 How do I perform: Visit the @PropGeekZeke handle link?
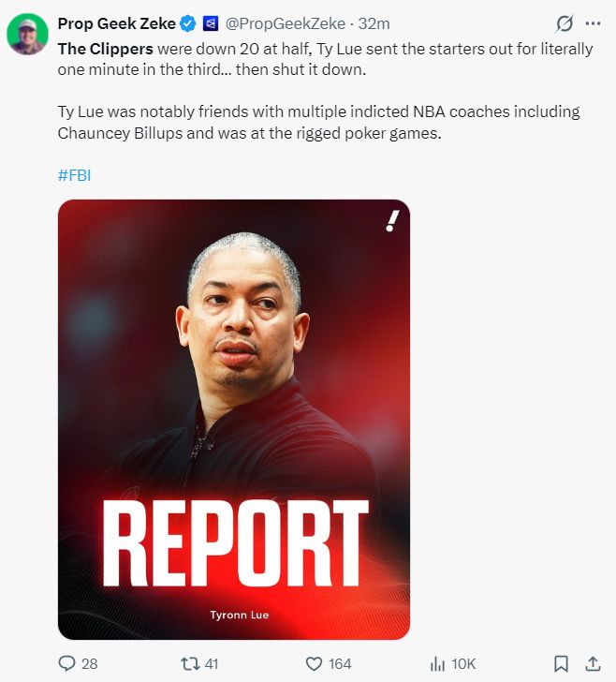click(286, 23)
